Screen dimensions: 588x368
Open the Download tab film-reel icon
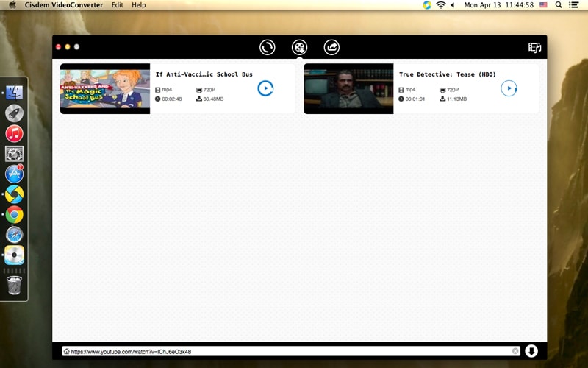[299, 47]
